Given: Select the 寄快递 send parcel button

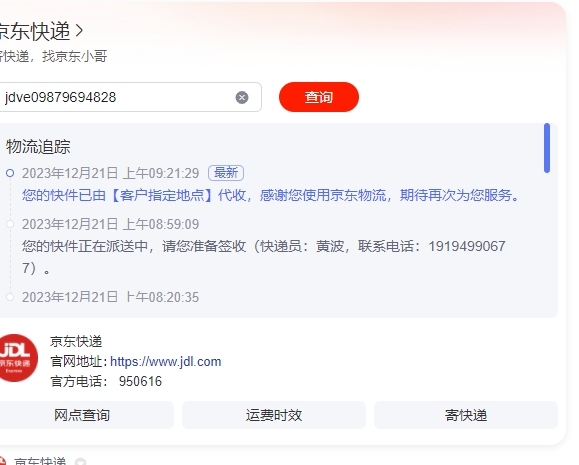Looking at the screenshot, I should click(466, 415).
